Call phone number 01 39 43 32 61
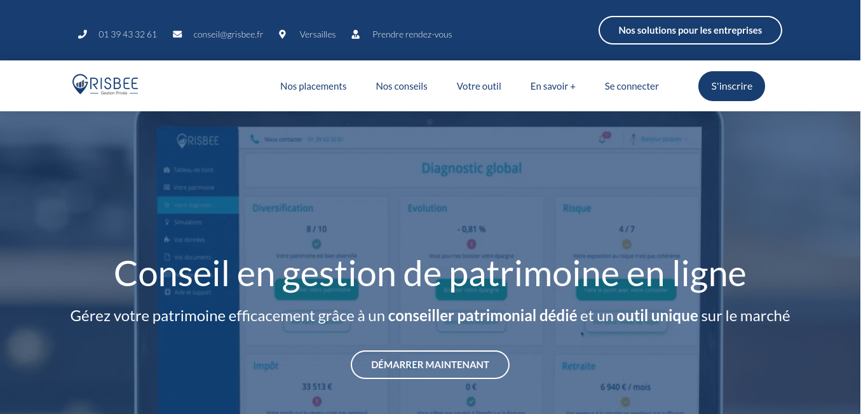This screenshot has height=414, width=868. [x=128, y=34]
